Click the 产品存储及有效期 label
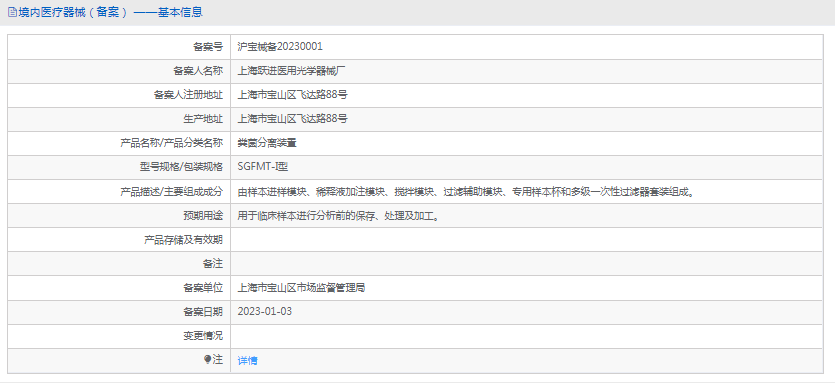 click(183, 240)
